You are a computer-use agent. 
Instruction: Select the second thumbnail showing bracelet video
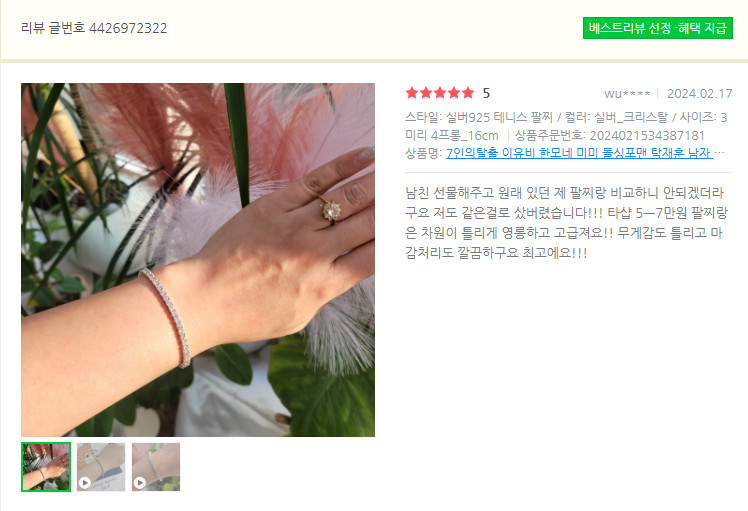pyautogui.click(x=101, y=467)
